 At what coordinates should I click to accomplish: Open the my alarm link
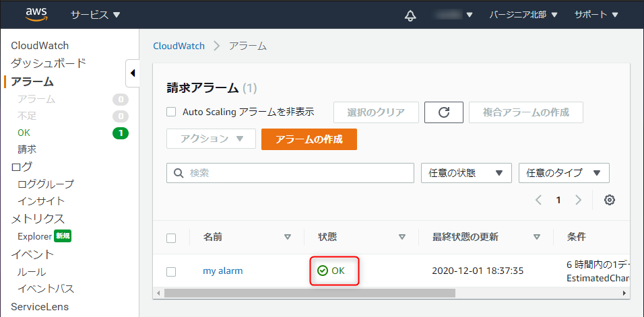222,271
